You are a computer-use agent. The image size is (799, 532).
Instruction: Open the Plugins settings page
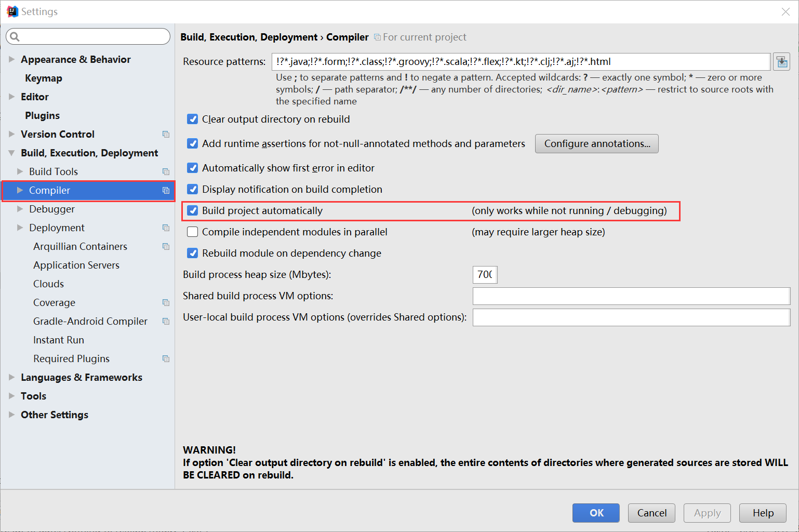pyautogui.click(x=43, y=115)
